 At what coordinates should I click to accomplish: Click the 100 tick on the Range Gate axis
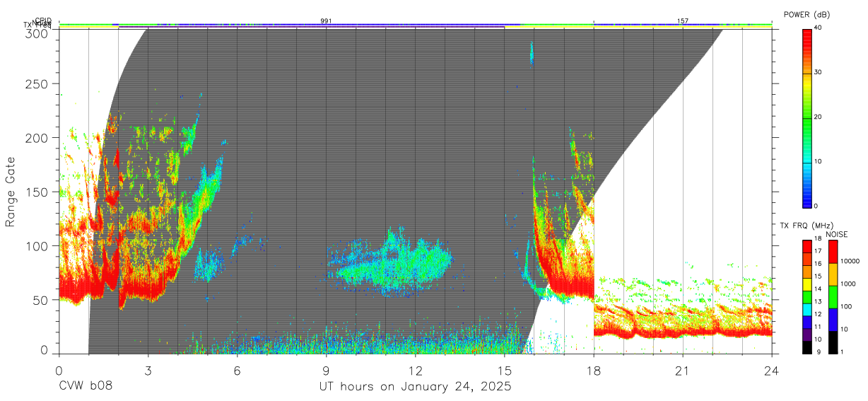(x=37, y=246)
